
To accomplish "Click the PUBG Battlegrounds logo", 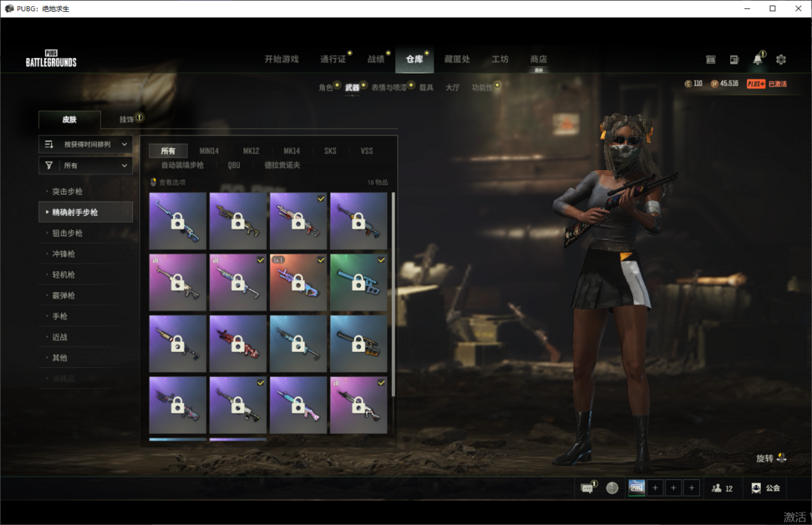I will point(51,59).
